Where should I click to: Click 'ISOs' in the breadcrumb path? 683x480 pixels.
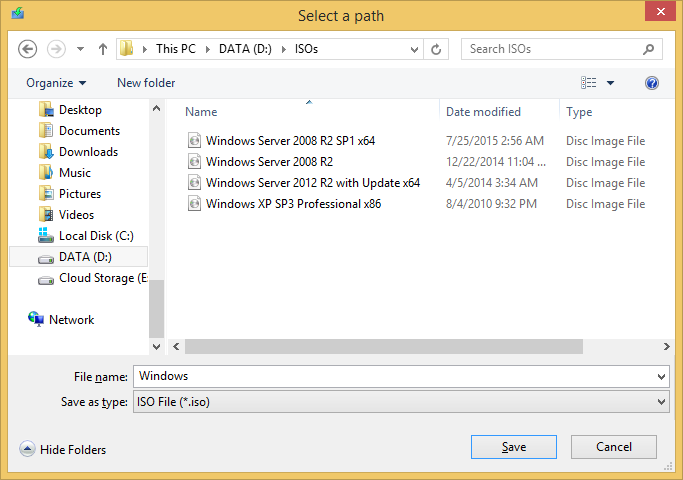(x=306, y=49)
